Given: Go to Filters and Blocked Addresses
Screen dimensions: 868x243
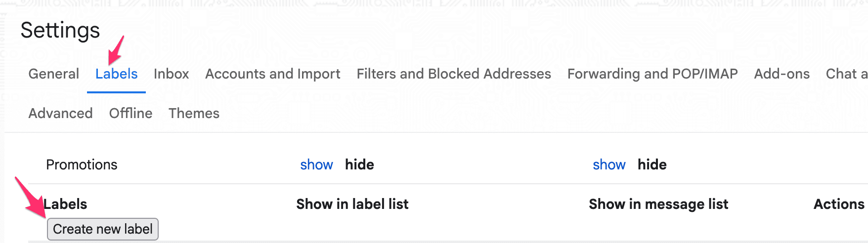Looking at the screenshot, I should point(453,74).
